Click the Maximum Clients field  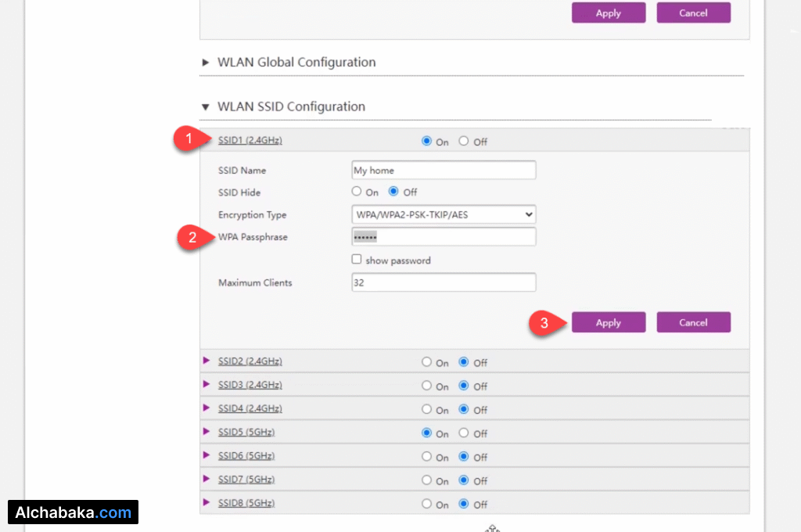444,282
